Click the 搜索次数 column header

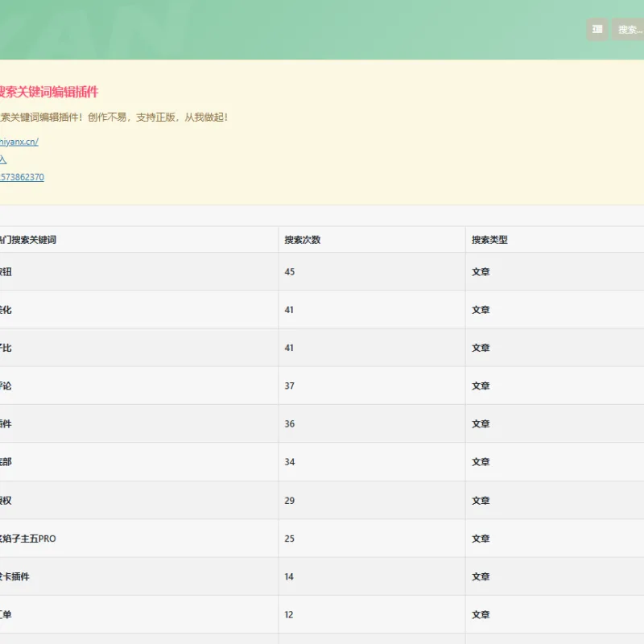tap(303, 239)
